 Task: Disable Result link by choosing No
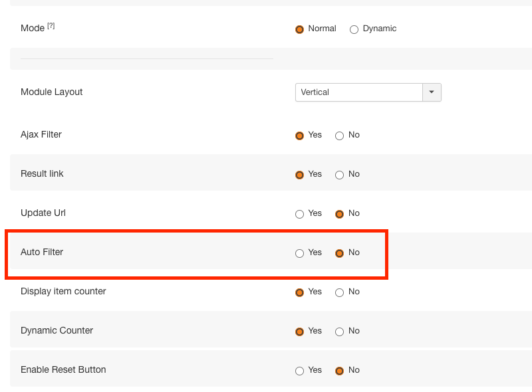coord(339,175)
